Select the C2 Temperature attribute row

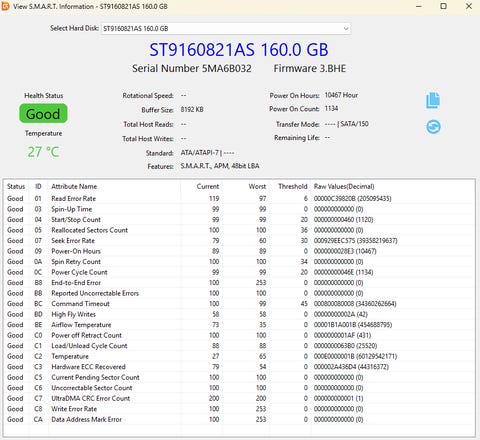coord(239,356)
